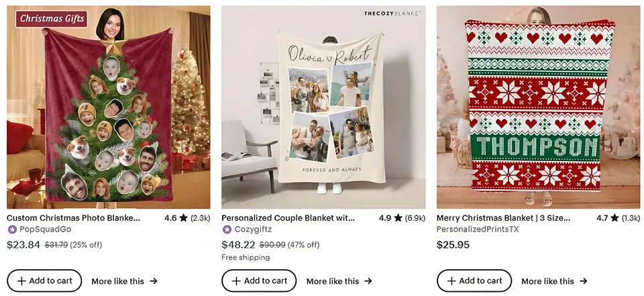The height and width of the screenshot is (296, 644).
Task: Open the Merry Christmas Blanket listing title
Action: click(x=503, y=218)
